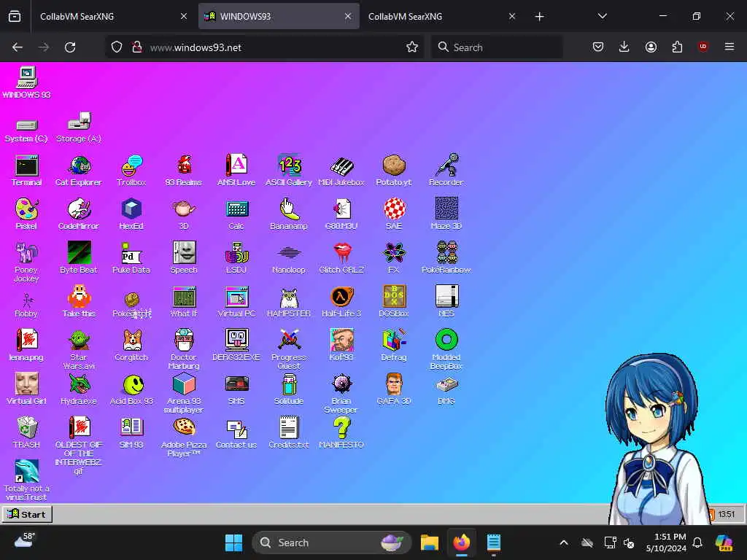Open the HexEd cube icon
This screenshot has height=560, width=747.
pos(131,214)
